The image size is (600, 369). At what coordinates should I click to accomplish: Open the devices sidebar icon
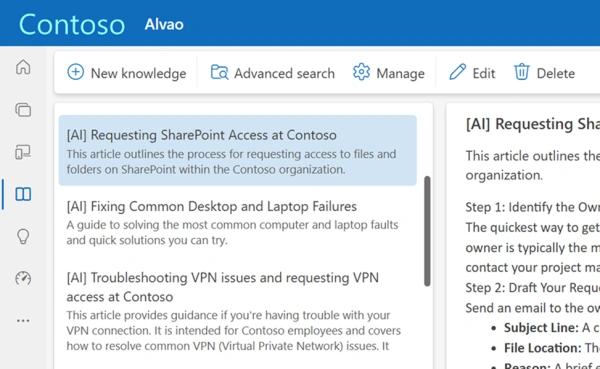tap(23, 152)
